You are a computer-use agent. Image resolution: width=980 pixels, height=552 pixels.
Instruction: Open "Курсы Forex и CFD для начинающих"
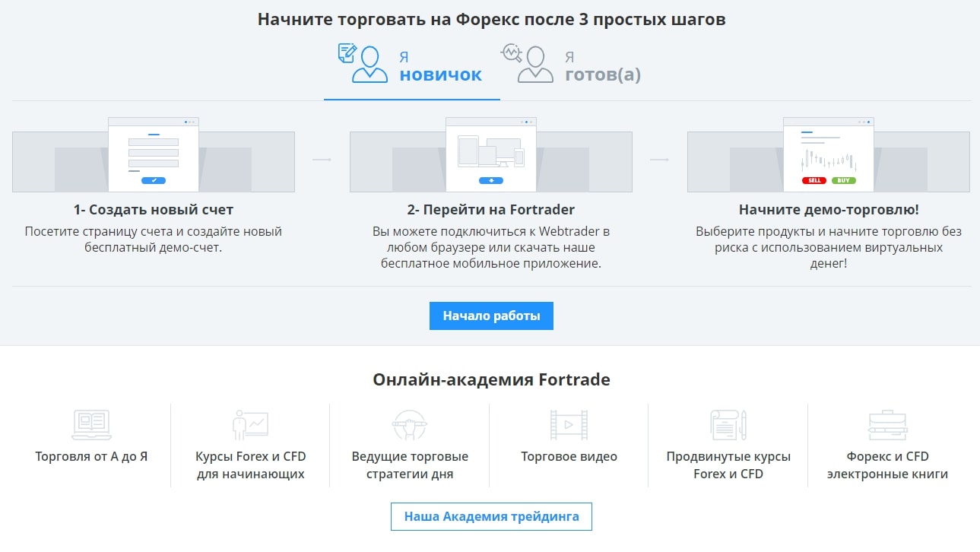pos(250,465)
